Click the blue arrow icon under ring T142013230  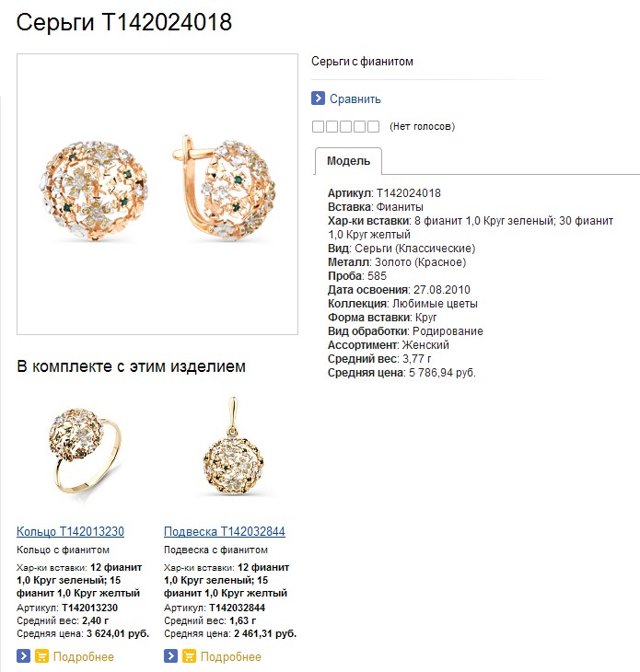[23, 656]
